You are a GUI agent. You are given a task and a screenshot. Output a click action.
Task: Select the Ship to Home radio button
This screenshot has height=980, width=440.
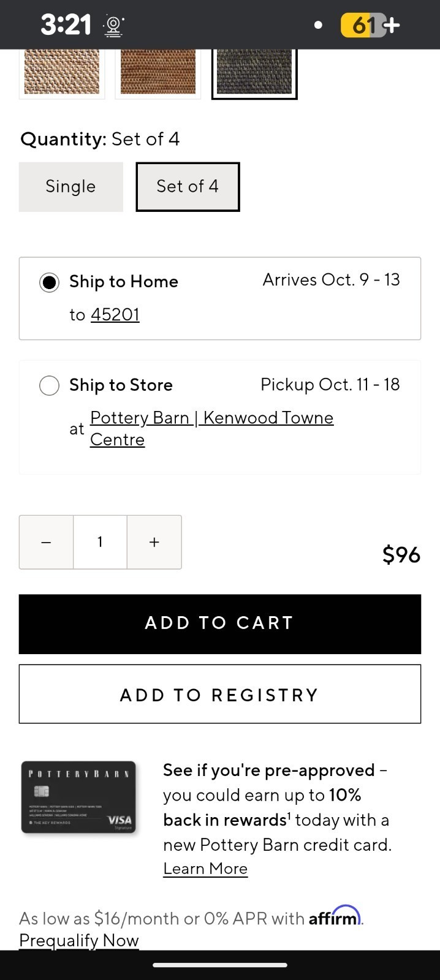tap(50, 282)
